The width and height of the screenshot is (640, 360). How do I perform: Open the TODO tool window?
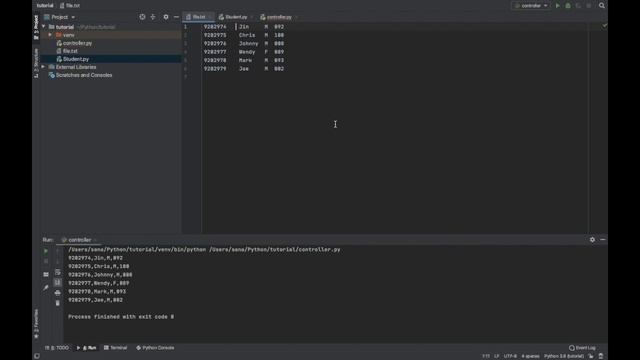(57, 348)
